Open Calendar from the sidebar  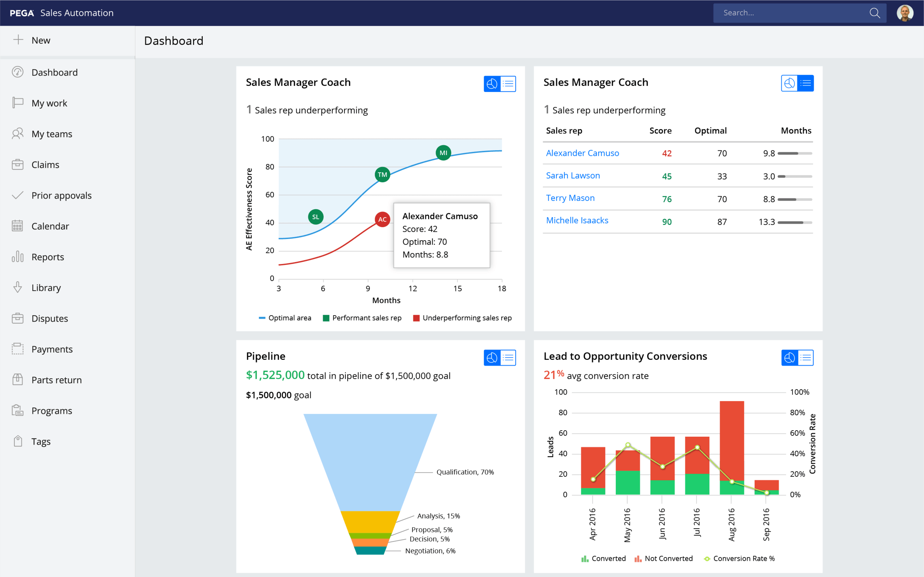click(x=50, y=226)
